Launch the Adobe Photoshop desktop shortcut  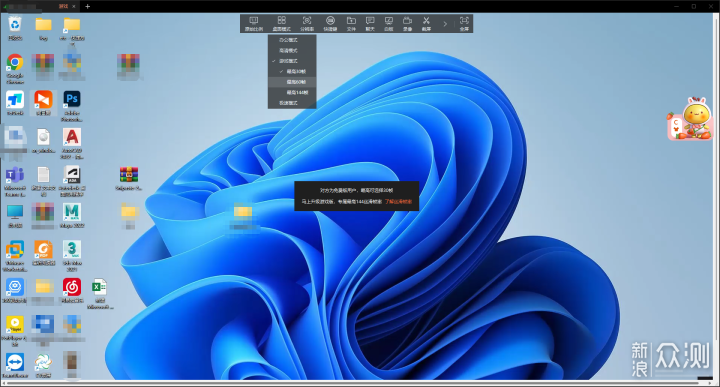(72, 106)
